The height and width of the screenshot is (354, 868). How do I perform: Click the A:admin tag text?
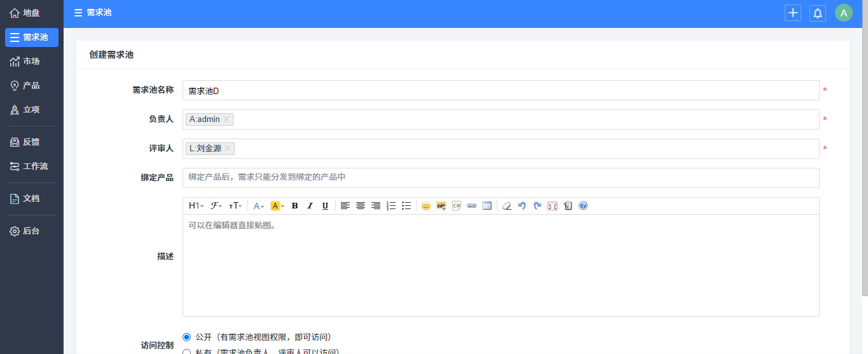[x=204, y=119]
